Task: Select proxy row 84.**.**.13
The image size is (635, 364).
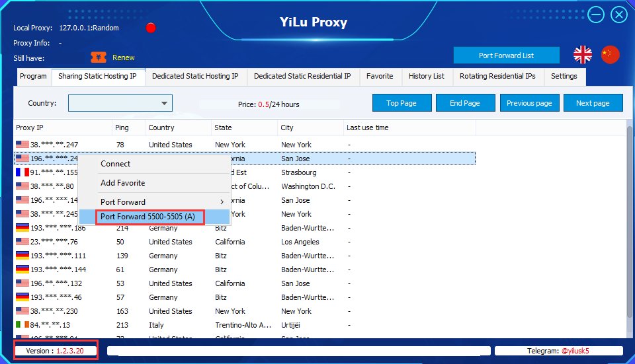Action: tap(245, 325)
